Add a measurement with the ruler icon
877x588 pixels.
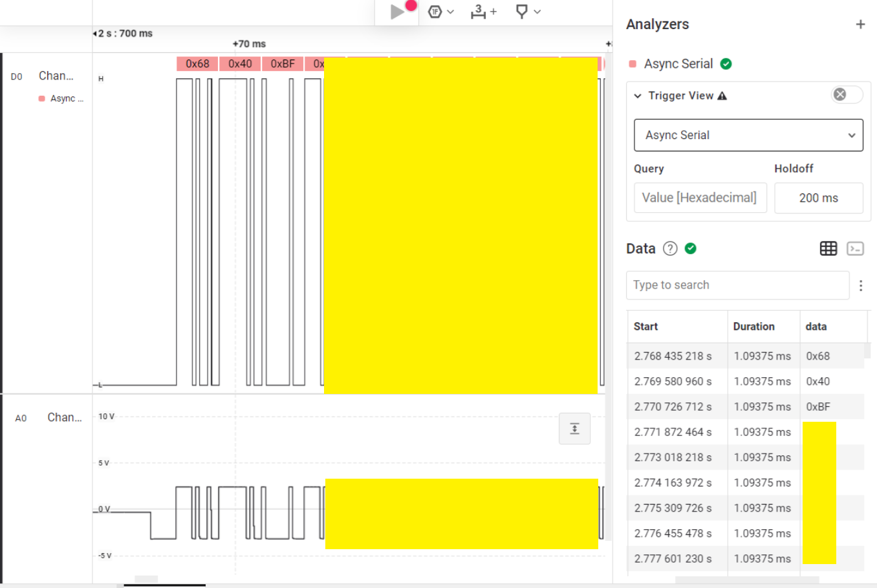(482, 12)
